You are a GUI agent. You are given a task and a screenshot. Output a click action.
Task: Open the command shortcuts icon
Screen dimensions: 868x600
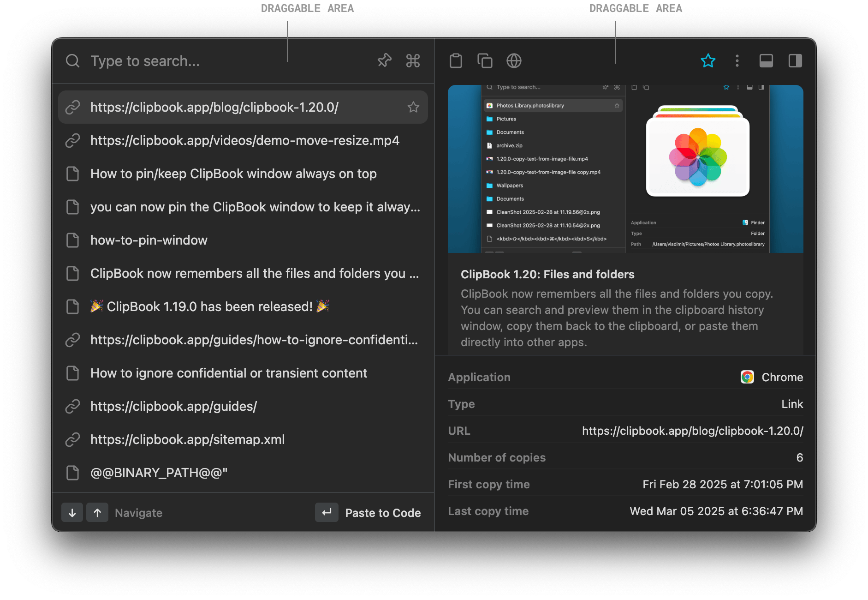(413, 60)
